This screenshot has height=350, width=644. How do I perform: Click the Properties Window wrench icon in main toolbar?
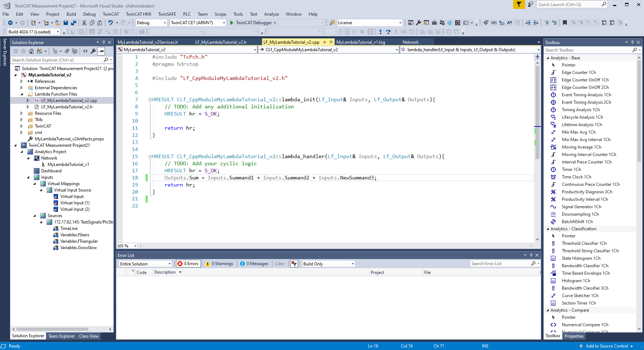click(419, 23)
